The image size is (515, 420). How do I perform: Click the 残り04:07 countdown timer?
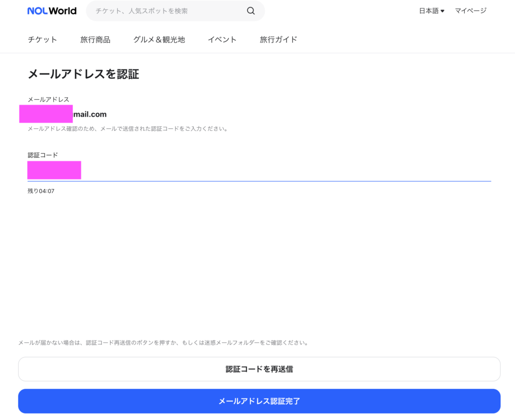[41, 191]
